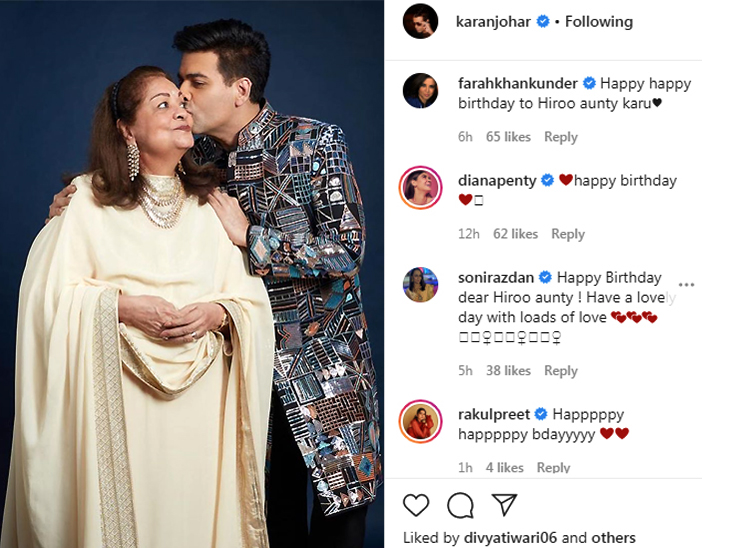This screenshot has height=548, width=730.
Task: Show 38 likes on sonirazdan's comment
Action: pos(508,371)
